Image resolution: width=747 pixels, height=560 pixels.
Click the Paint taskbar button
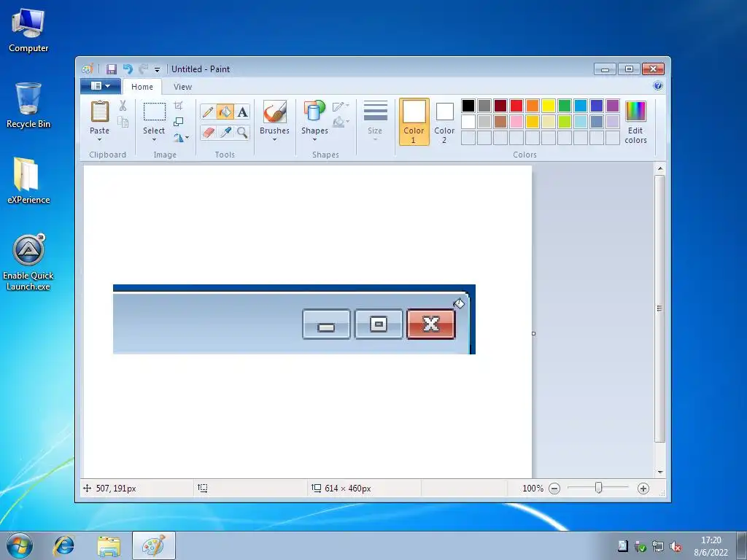pyautogui.click(x=153, y=545)
